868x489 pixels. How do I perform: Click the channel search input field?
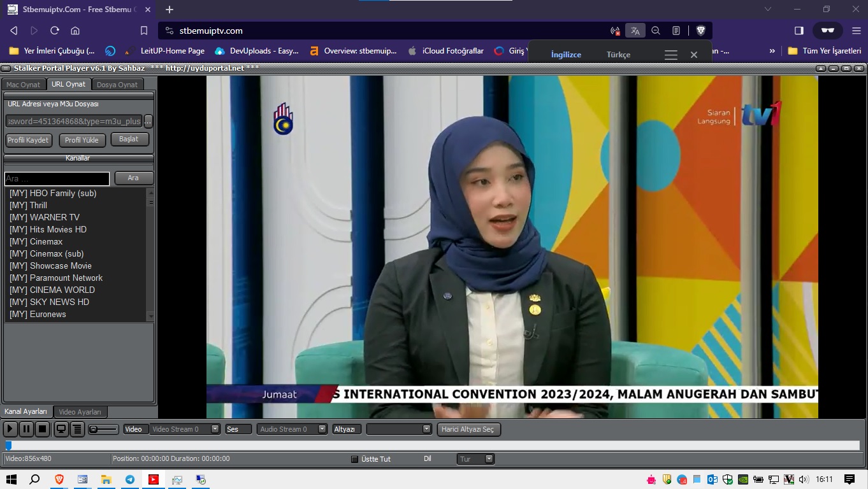click(57, 179)
